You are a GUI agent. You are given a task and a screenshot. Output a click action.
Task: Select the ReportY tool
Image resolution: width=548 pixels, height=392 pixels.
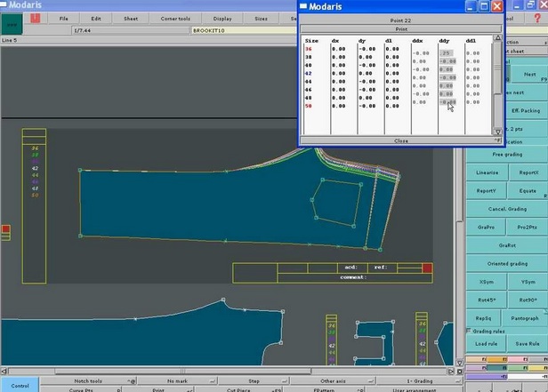[486, 191]
